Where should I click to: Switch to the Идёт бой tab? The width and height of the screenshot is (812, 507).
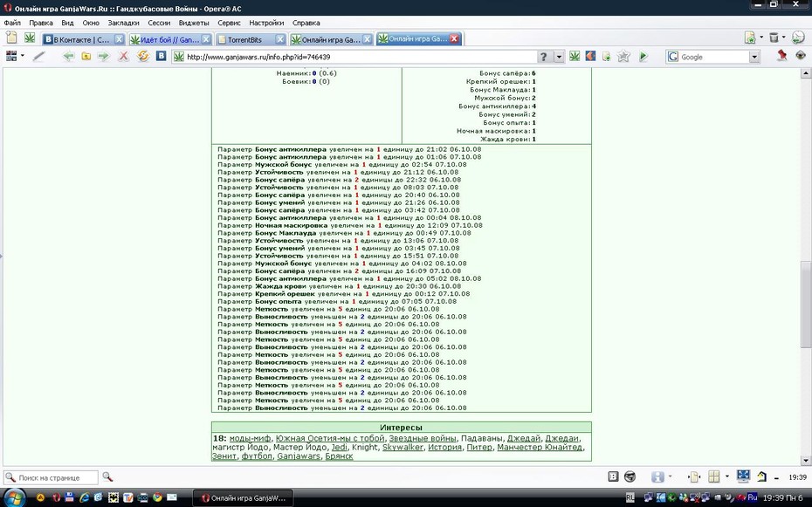tap(170, 39)
